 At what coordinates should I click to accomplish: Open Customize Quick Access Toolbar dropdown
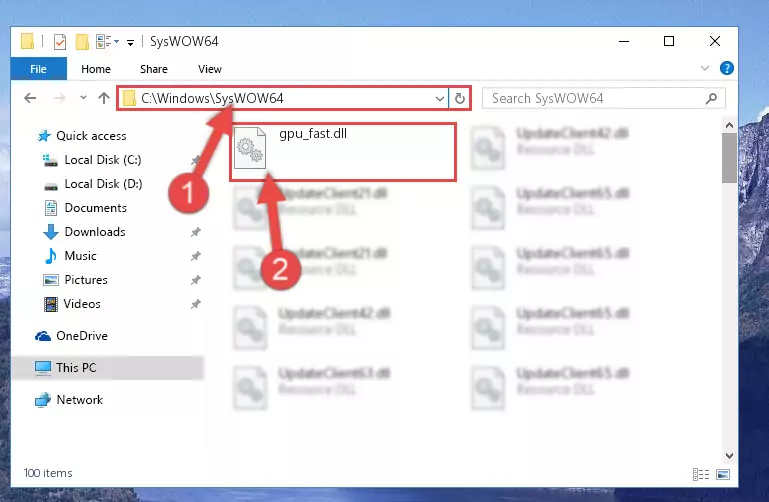click(x=130, y=43)
